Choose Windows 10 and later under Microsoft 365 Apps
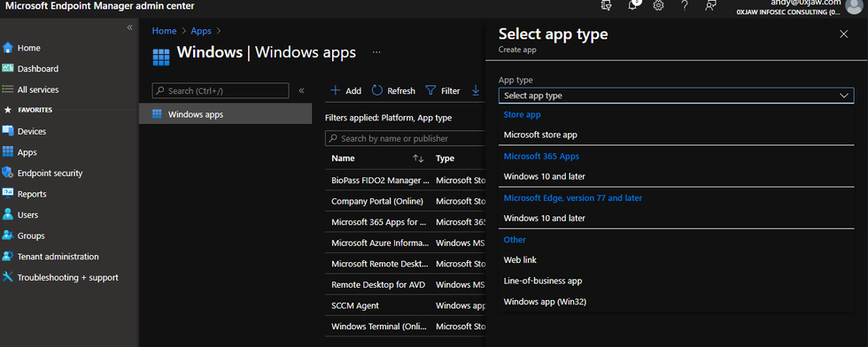Viewport: 868px width, 347px height. 544,176
